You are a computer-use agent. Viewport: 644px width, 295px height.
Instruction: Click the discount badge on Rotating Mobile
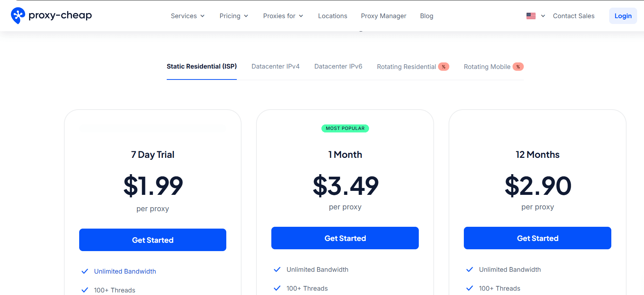tap(518, 67)
